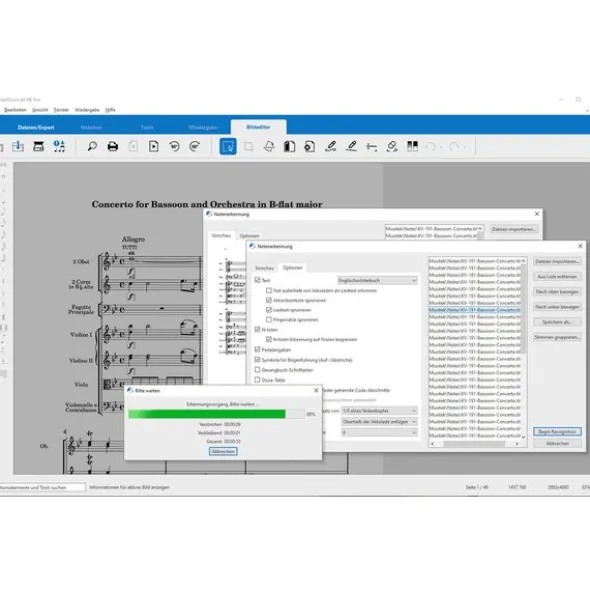Select the pen drawing tool
Viewport: 590px width, 591px height.
click(x=331, y=146)
